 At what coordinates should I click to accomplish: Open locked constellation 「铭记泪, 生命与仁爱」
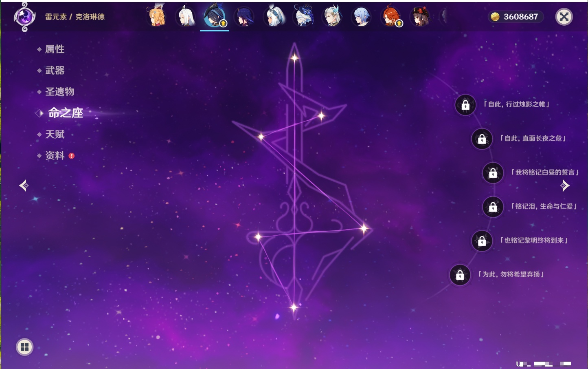click(493, 207)
